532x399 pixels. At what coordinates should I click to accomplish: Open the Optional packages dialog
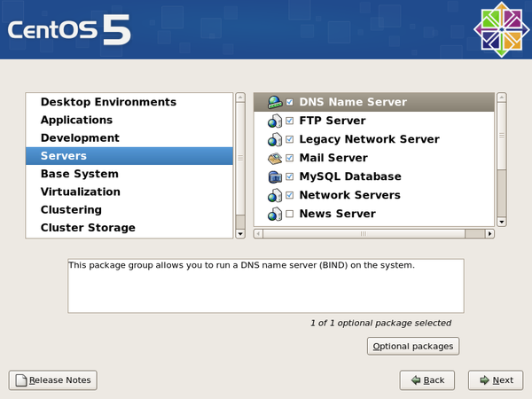pyautogui.click(x=413, y=346)
